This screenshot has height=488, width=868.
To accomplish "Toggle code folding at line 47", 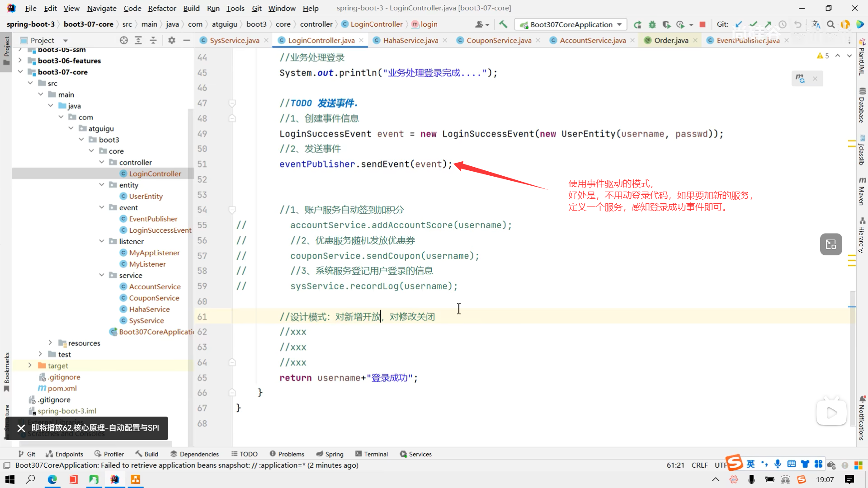I will click(232, 103).
